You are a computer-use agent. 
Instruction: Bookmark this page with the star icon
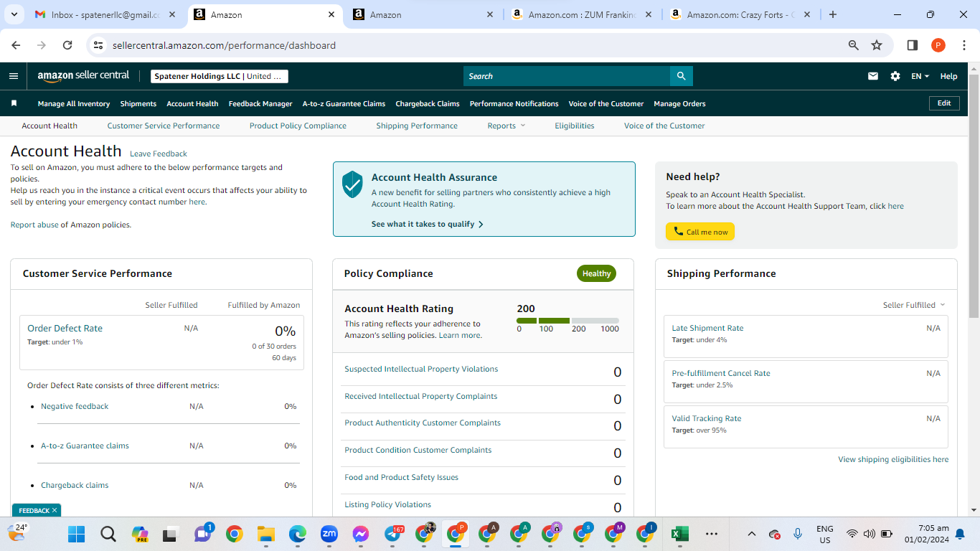pos(877,45)
